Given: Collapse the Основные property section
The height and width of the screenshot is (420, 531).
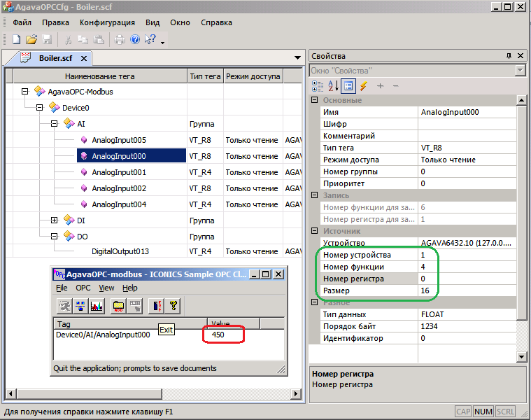Looking at the screenshot, I should [315, 100].
